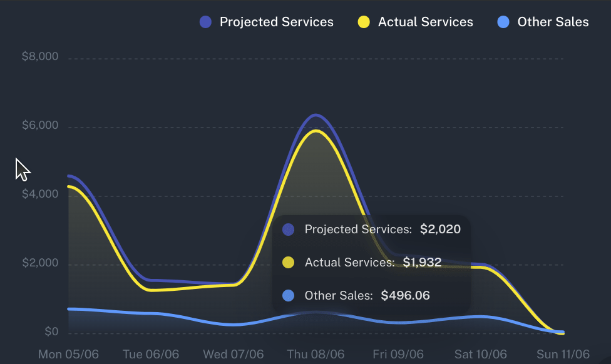This screenshot has width=611, height=364.
Task: Select the Mon 05/06 axis label
Action: tap(68, 355)
